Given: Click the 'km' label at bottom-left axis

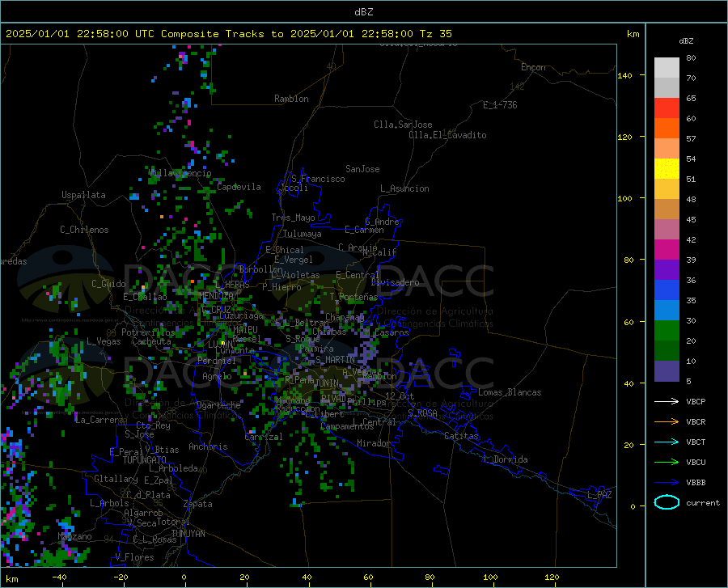Looking at the screenshot, I should coord(11,579).
